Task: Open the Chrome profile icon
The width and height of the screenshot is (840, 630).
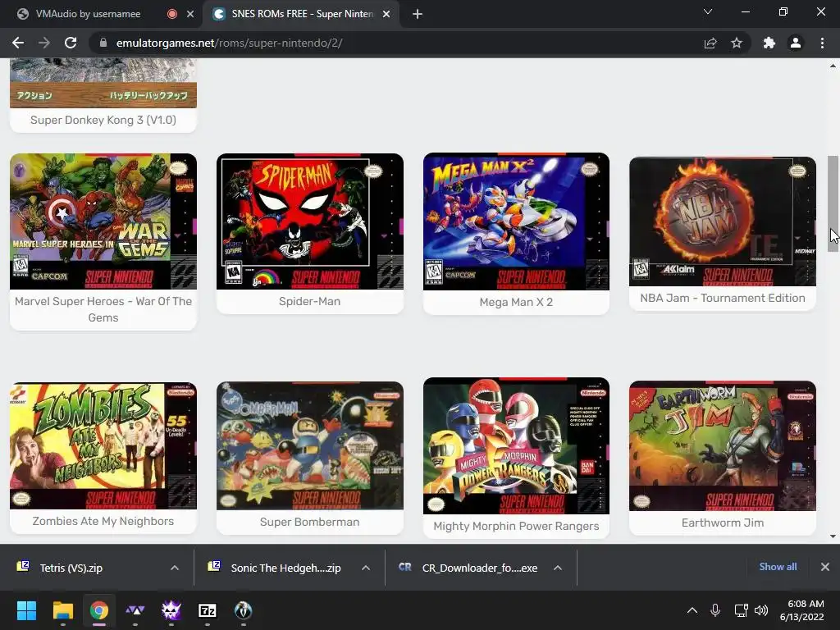Action: (796, 43)
